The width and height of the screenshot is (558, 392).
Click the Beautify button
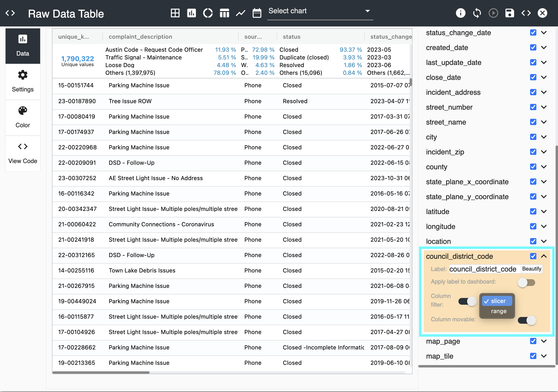point(532,269)
